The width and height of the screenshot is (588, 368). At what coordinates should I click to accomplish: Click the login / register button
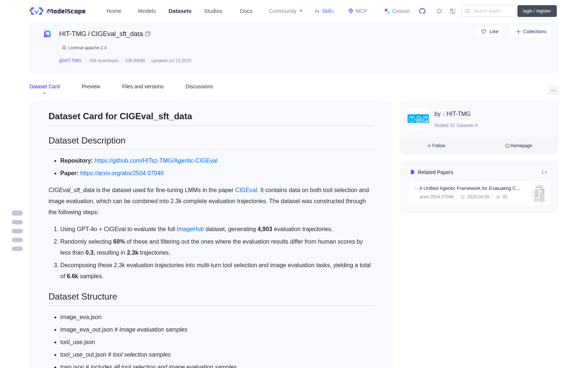(537, 11)
